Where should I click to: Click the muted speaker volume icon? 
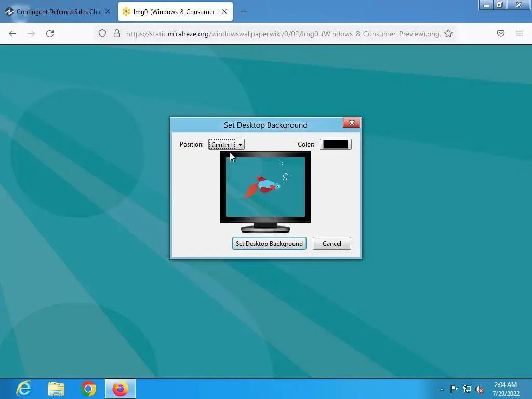coord(480,389)
